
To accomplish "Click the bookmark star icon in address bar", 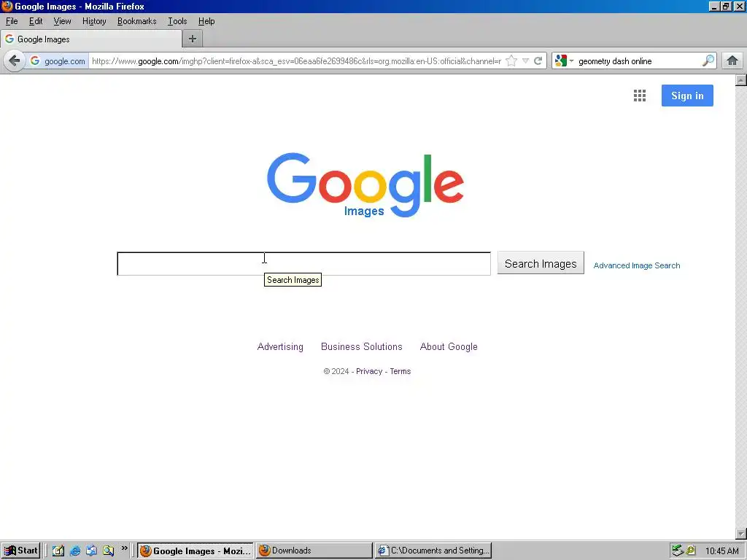I will (511, 61).
